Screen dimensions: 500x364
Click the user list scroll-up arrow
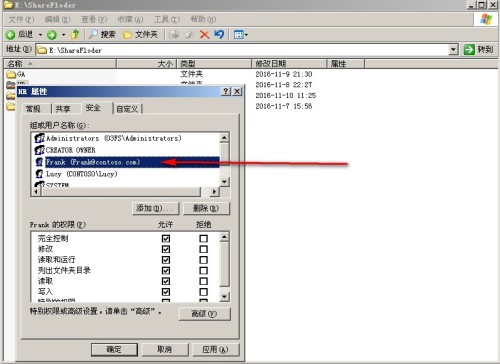tap(224, 137)
